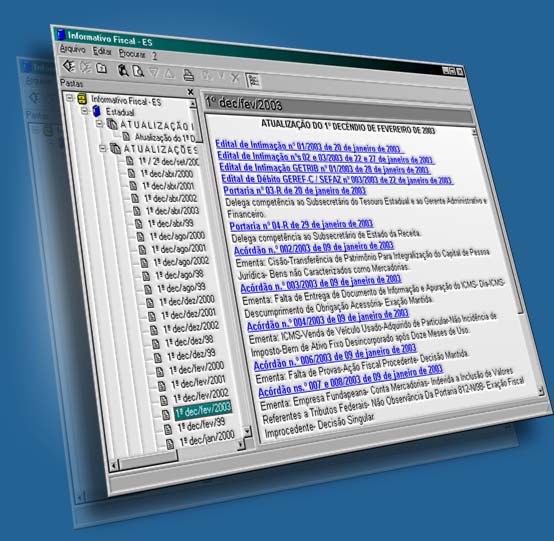This screenshot has height=541, width=554.
Task: Open Acórdão n.º 006/2003 link
Action: [x=335, y=357]
